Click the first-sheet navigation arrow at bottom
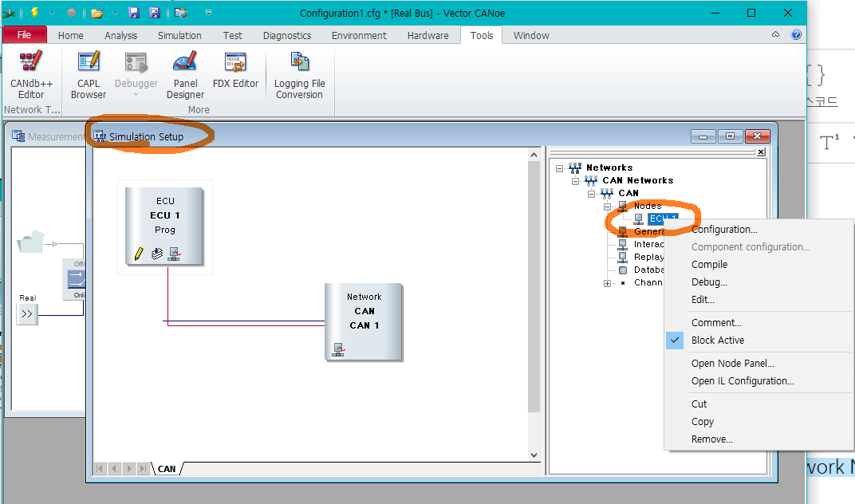The image size is (855, 504). tap(100, 469)
